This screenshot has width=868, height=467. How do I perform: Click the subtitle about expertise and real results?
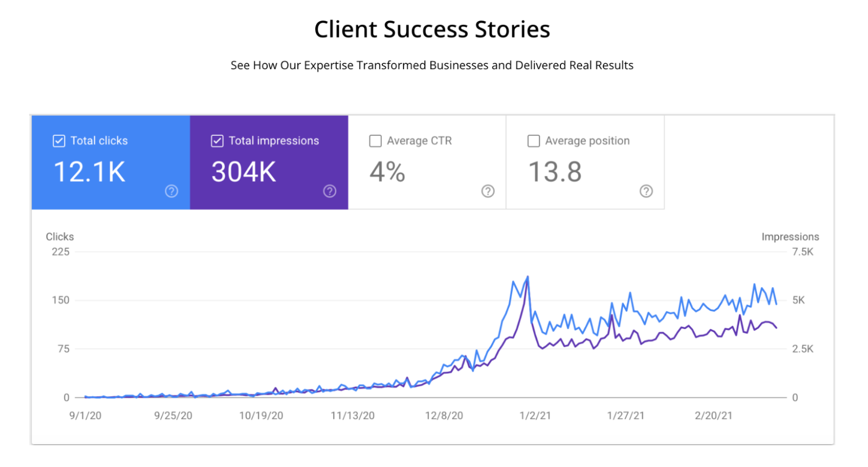(x=432, y=65)
